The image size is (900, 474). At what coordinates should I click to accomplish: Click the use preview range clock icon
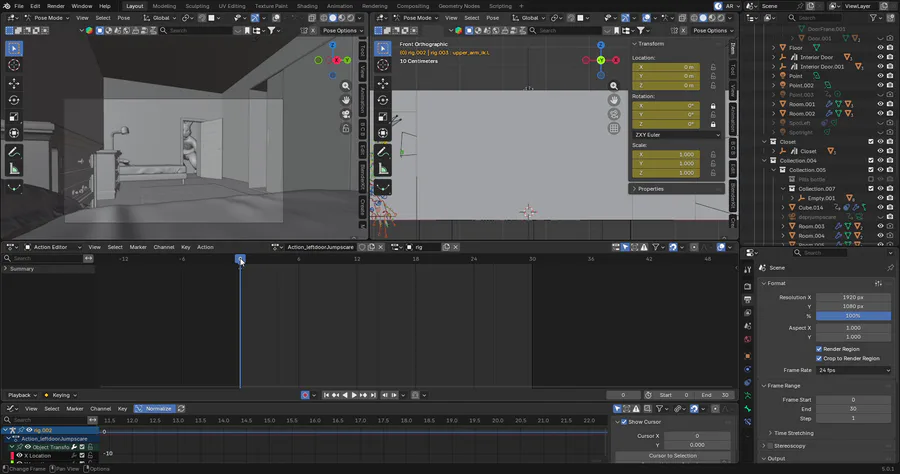pyautogui.click(x=648, y=395)
